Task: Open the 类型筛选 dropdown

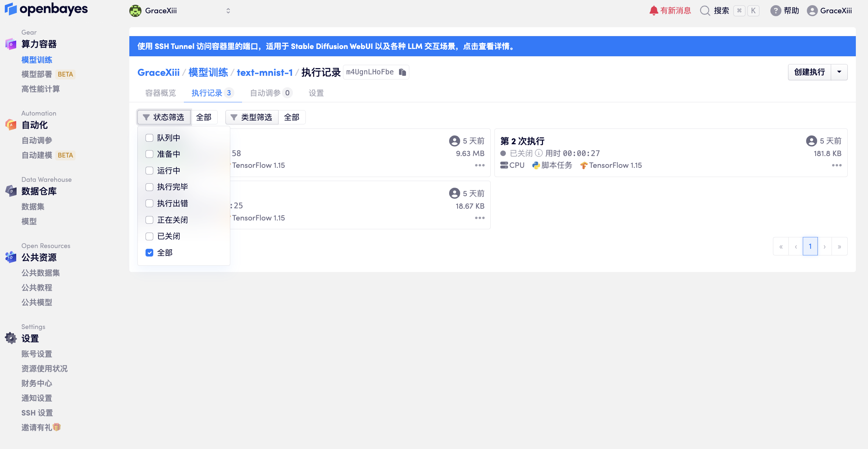Action: coord(252,117)
